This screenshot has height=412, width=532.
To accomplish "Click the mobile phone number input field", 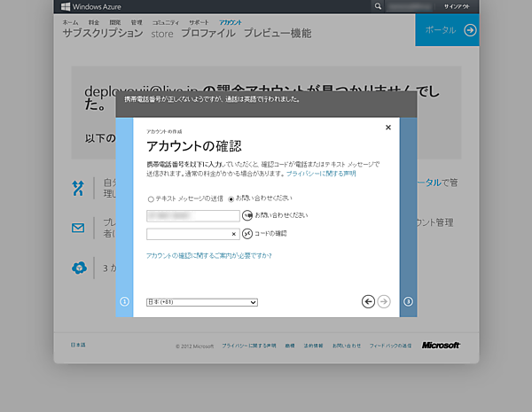I will pyautogui.click(x=192, y=215).
